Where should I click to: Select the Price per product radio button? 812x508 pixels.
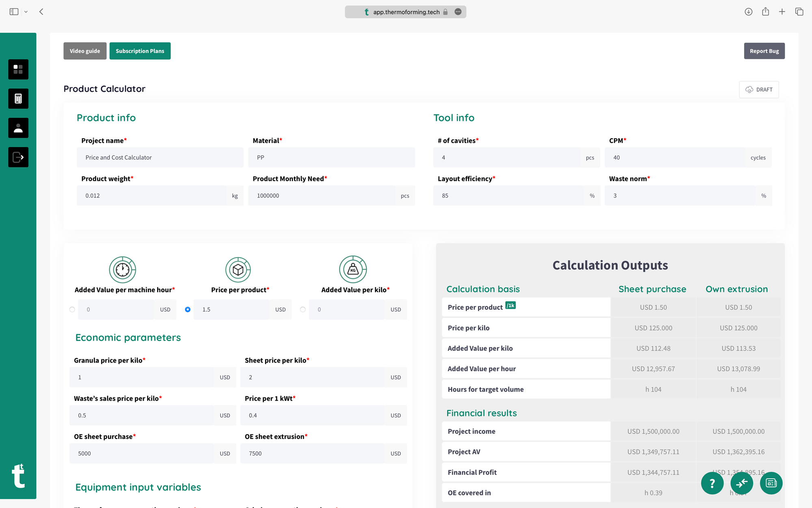click(x=188, y=310)
